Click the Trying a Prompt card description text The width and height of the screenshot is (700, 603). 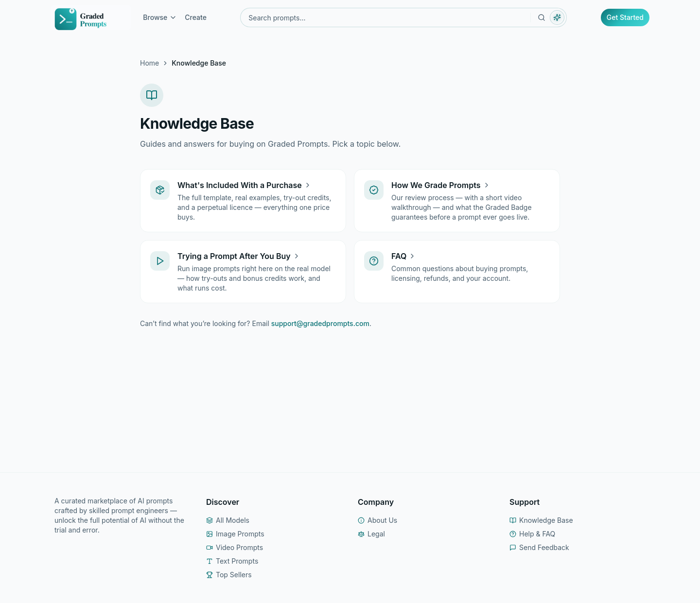(x=254, y=278)
